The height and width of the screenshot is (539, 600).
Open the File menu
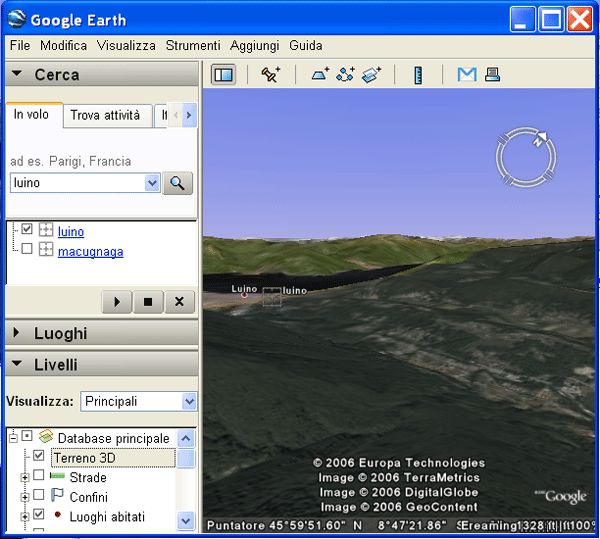click(20, 46)
